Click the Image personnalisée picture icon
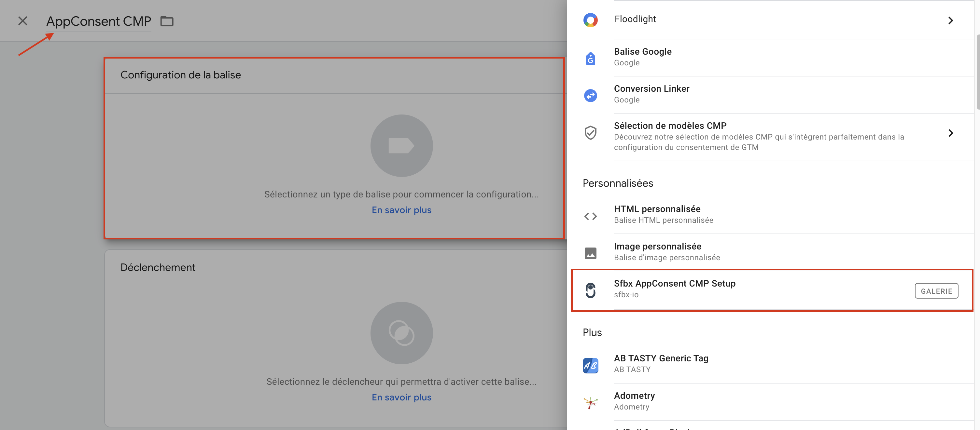This screenshot has height=430, width=980. [x=590, y=253]
